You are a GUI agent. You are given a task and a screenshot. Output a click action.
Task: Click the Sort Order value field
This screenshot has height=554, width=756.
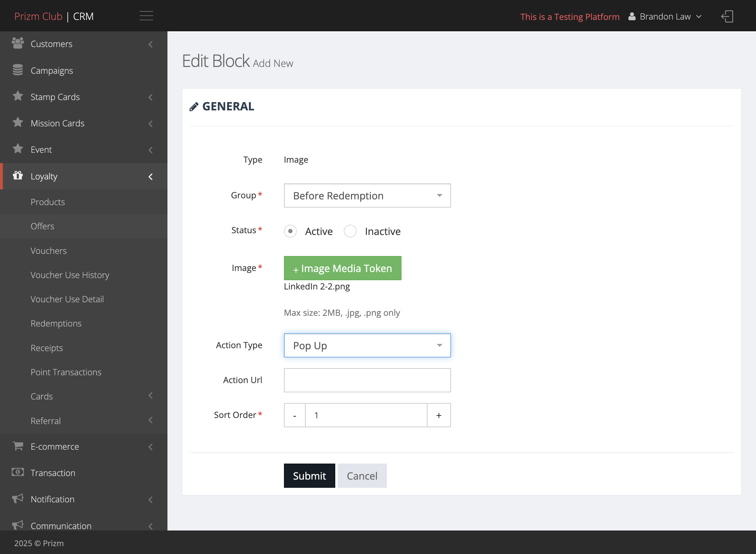pos(366,415)
